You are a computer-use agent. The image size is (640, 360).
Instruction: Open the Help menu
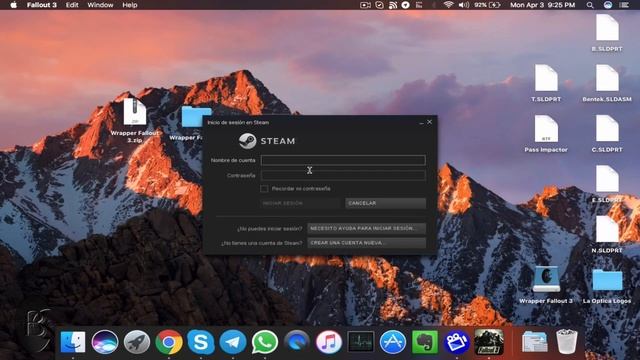(x=130, y=5)
